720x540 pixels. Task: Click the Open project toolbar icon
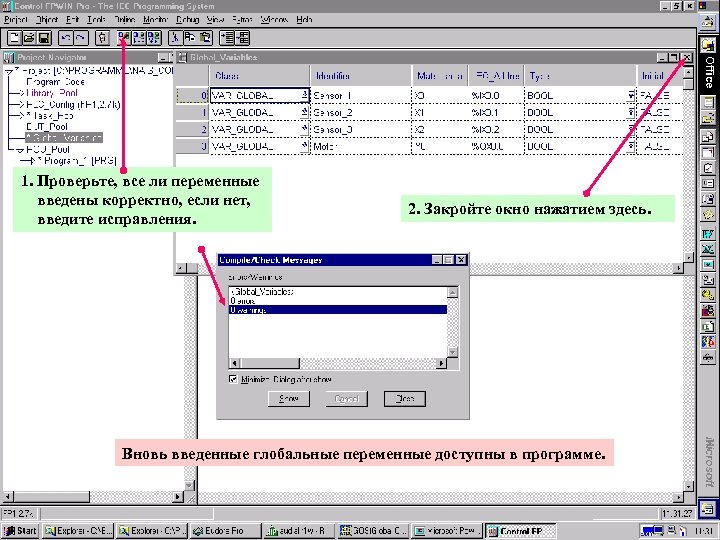[x=29, y=38]
